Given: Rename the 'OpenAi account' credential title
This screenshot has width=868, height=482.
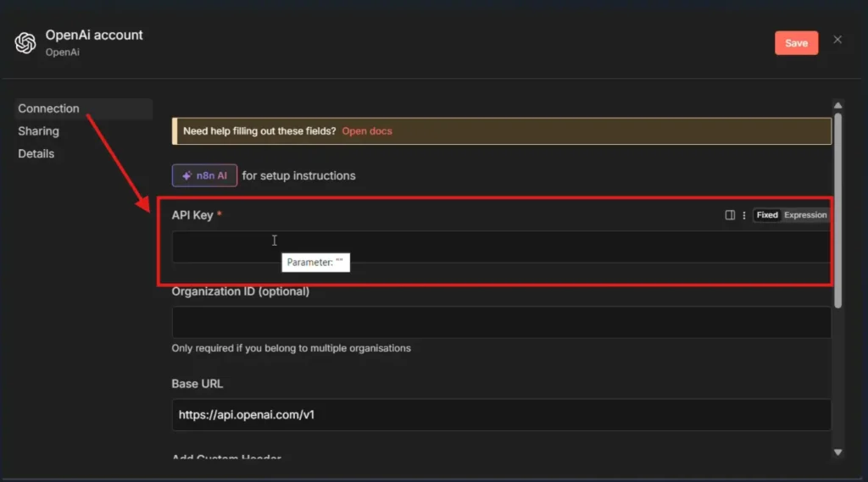Looking at the screenshot, I should (94, 35).
